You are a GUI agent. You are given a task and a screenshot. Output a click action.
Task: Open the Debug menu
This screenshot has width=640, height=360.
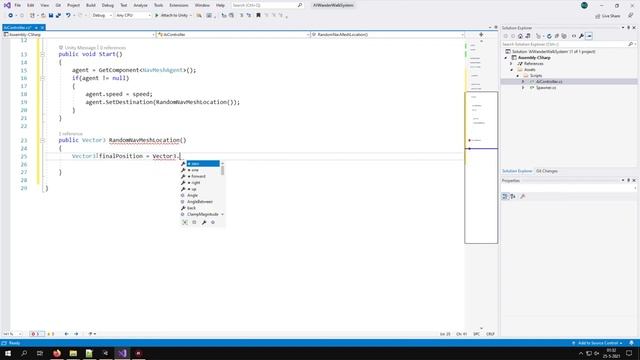point(108,5)
